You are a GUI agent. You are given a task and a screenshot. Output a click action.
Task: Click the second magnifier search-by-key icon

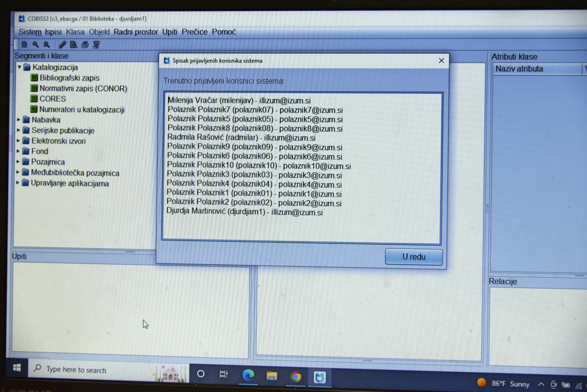[46, 45]
